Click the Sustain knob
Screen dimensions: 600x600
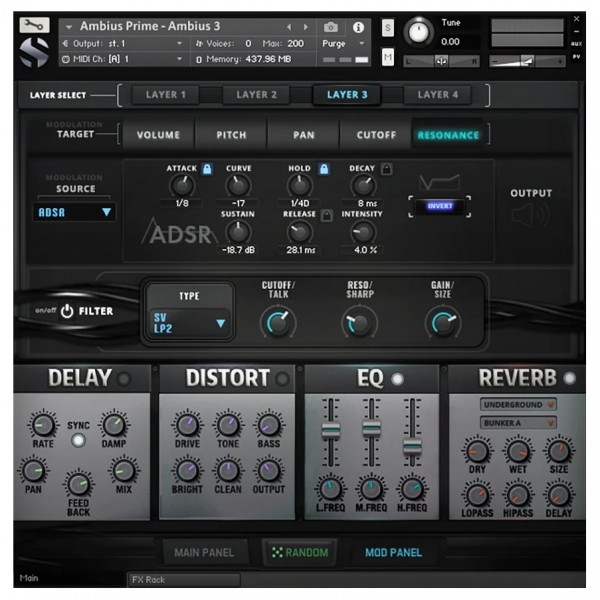point(238,232)
